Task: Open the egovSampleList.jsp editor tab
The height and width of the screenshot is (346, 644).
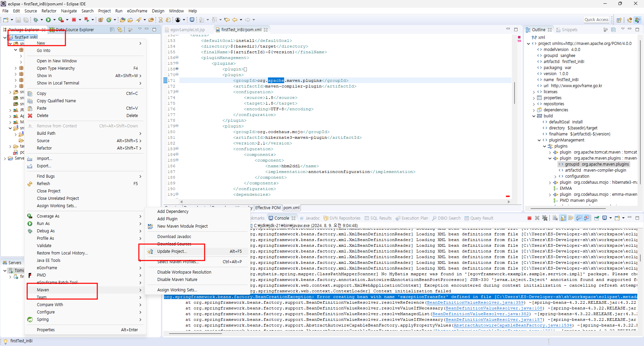Action: coord(185,30)
